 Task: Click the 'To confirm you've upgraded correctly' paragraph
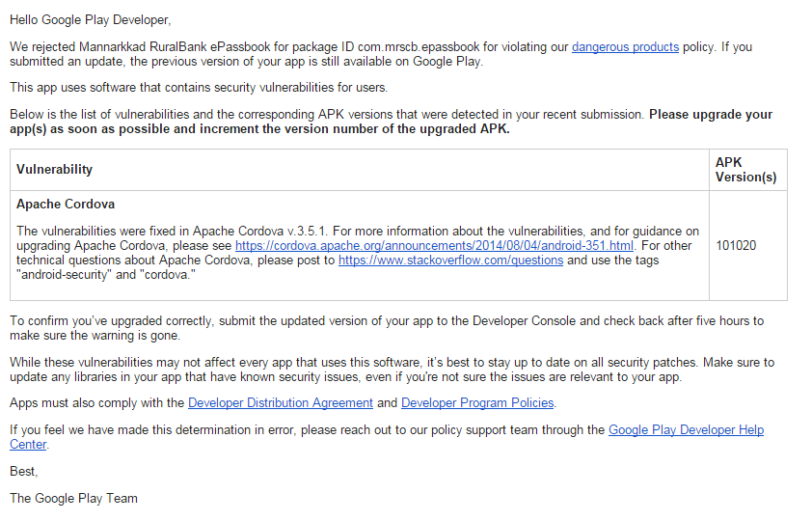tap(387, 328)
